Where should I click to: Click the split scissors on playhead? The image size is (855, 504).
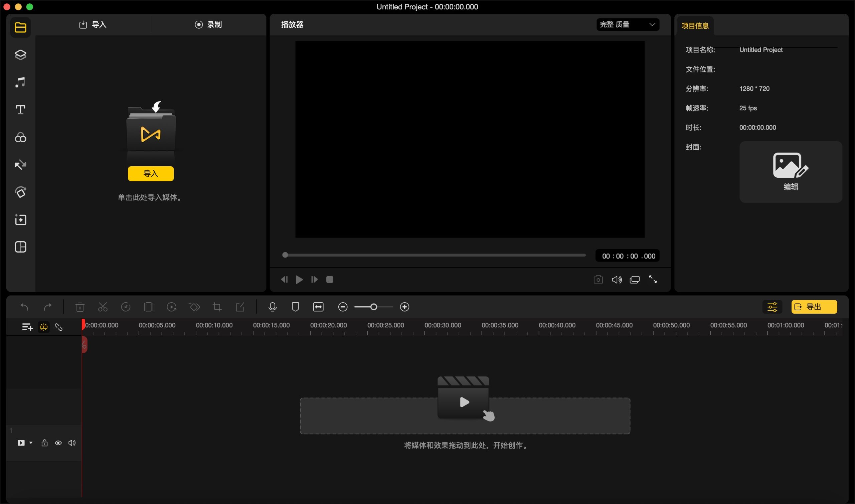point(84,345)
